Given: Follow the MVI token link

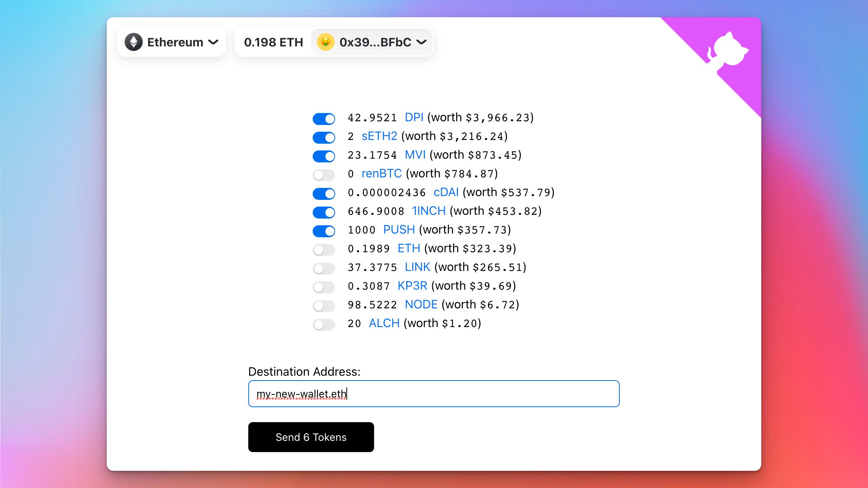Looking at the screenshot, I should [x=415, y=155].
